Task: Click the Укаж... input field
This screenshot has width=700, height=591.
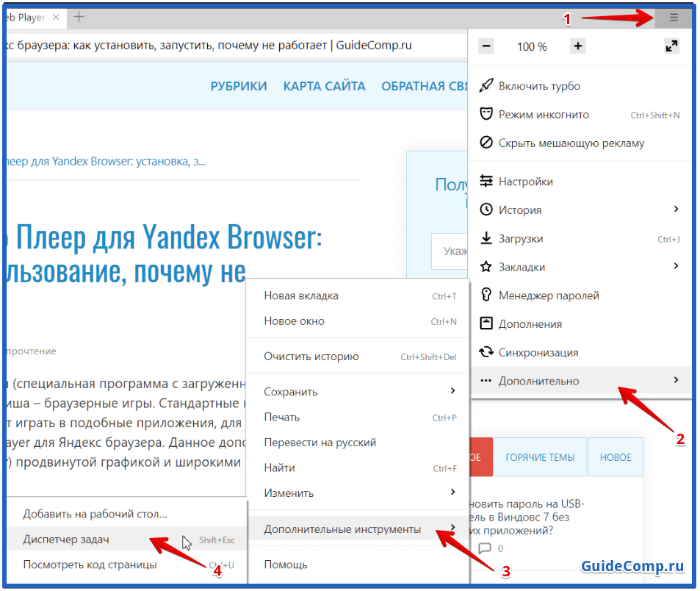Action: (449, 251)
